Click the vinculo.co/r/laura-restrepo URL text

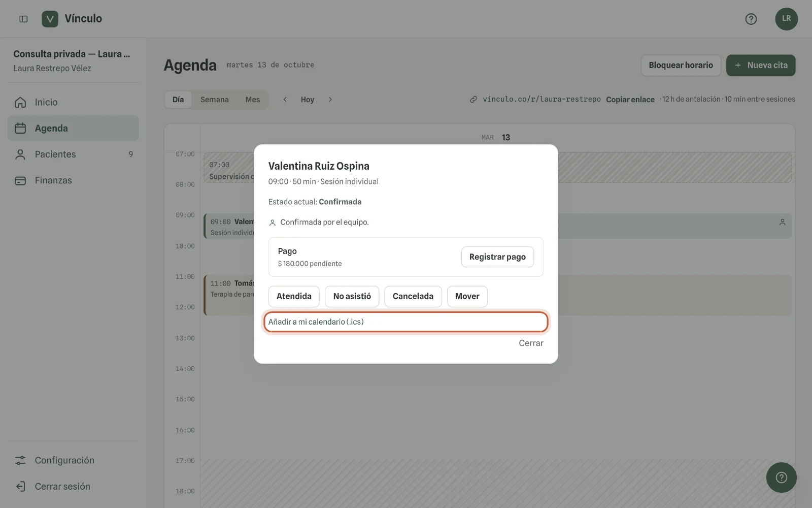click(542, 100)
